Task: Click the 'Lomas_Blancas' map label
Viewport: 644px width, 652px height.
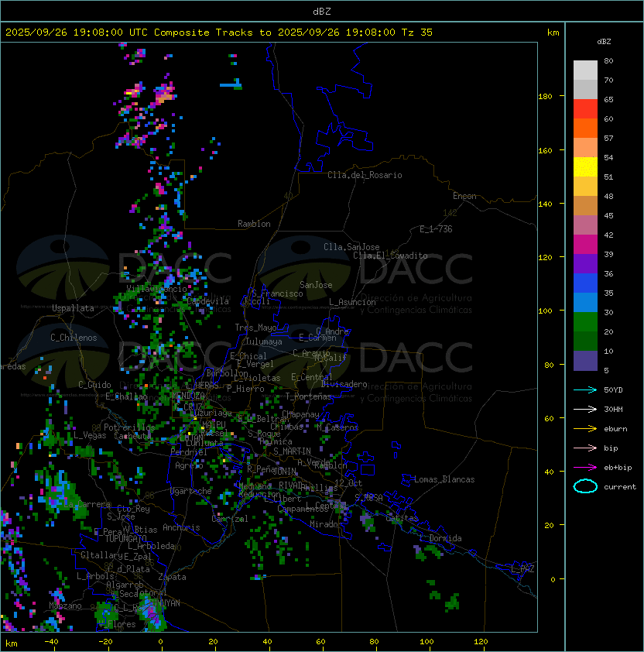Action: click(444, 479)
